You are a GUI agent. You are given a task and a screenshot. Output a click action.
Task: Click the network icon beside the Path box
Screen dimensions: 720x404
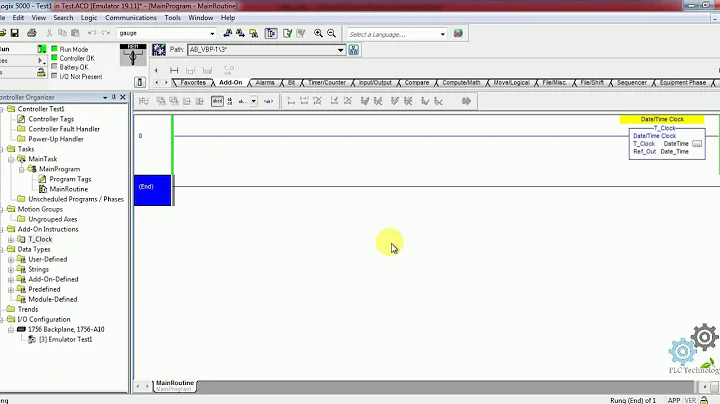[x=354, y=50]
